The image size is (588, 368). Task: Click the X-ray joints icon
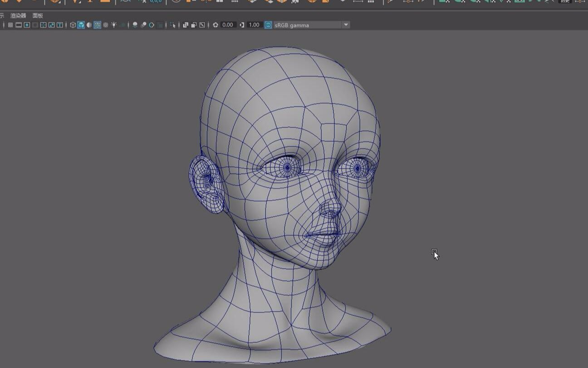(202, 25)
